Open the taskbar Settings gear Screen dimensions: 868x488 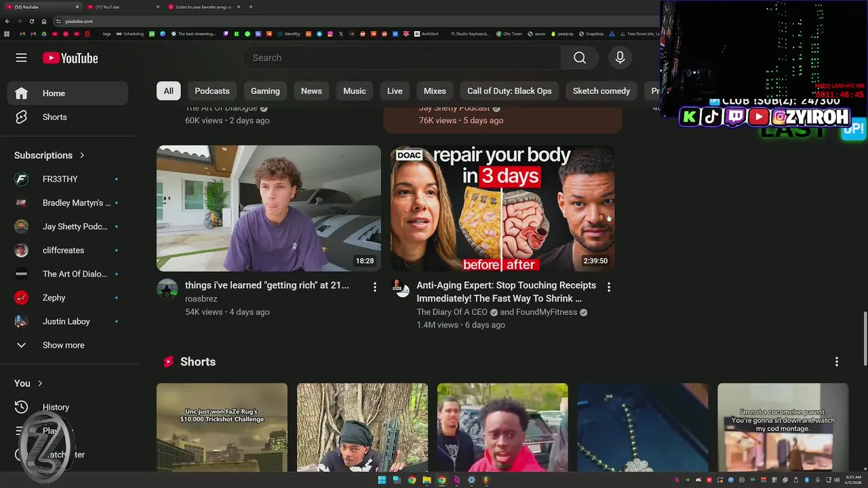471,480
